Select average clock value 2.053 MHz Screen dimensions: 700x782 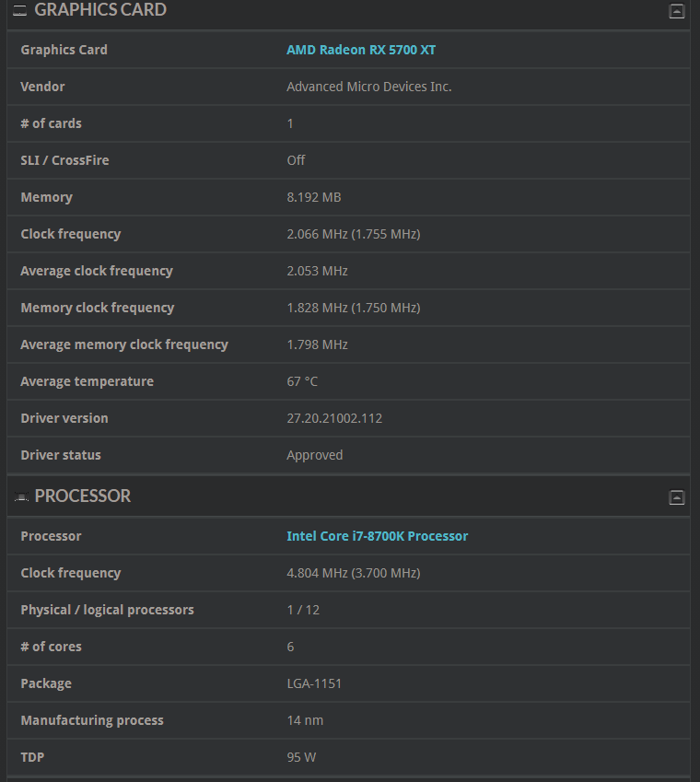click(317, 272)
